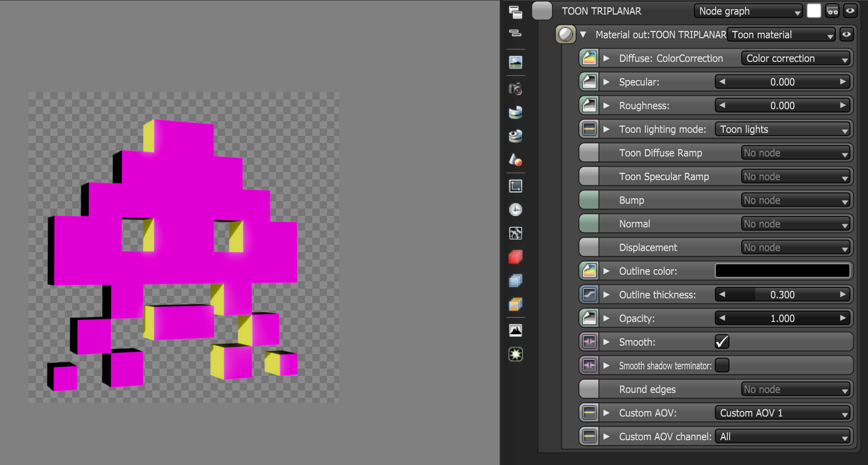Open the Toon lights mode dropdown

(783, 129)
